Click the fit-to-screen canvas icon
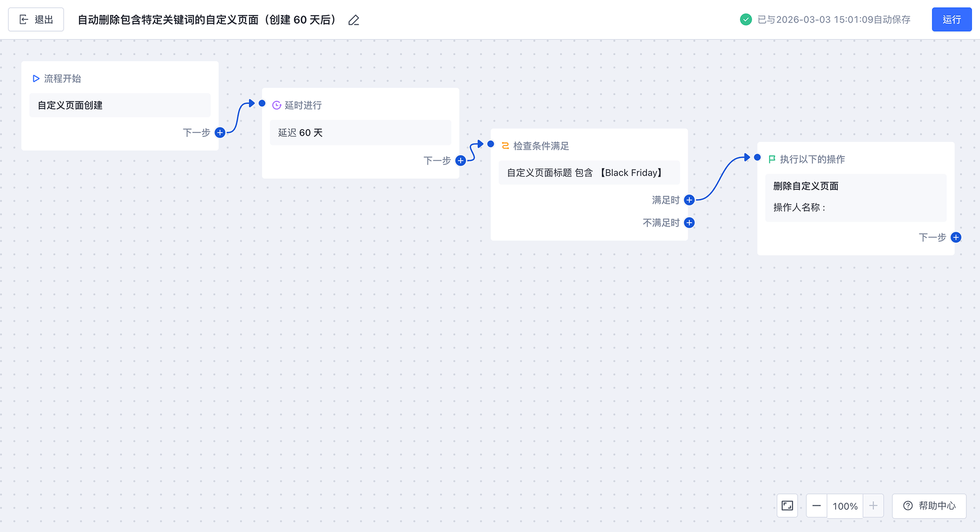980x532 pixels. (787, 506)
